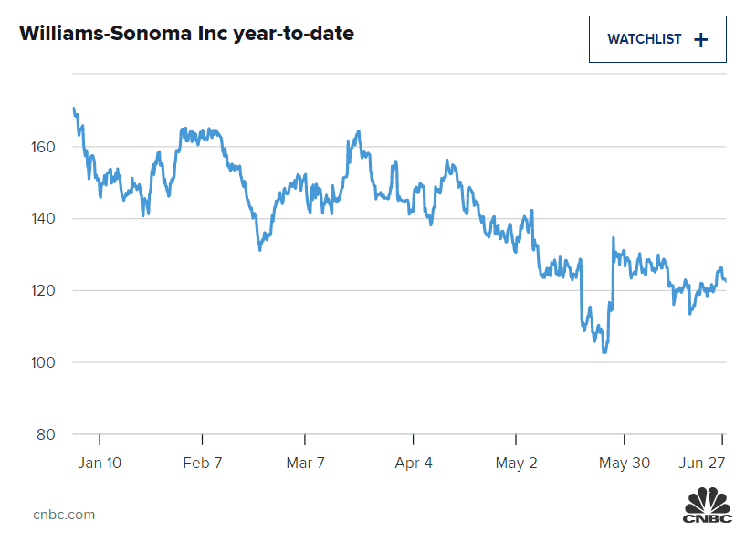The image size is (756, 542).
Task: Click the stock line's starting point near 170
Action: click(x=74, y=109)
